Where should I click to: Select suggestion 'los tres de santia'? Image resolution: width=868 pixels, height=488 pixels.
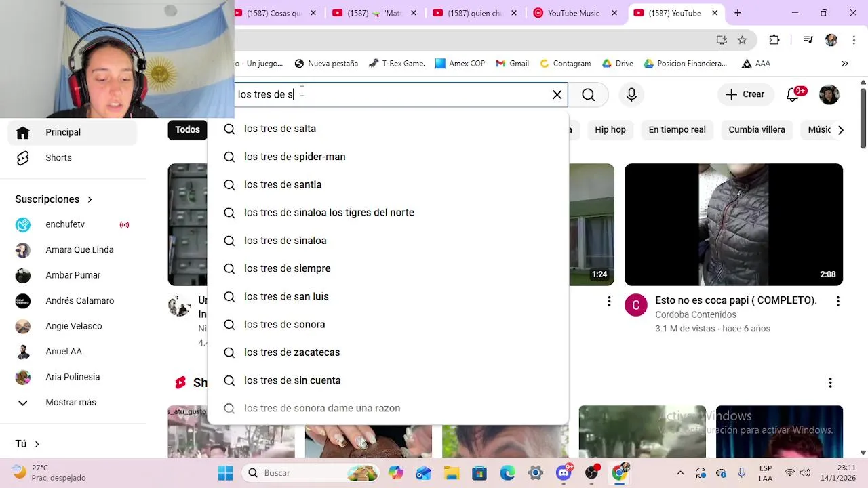pyautogui.click(x=388, y=184)
